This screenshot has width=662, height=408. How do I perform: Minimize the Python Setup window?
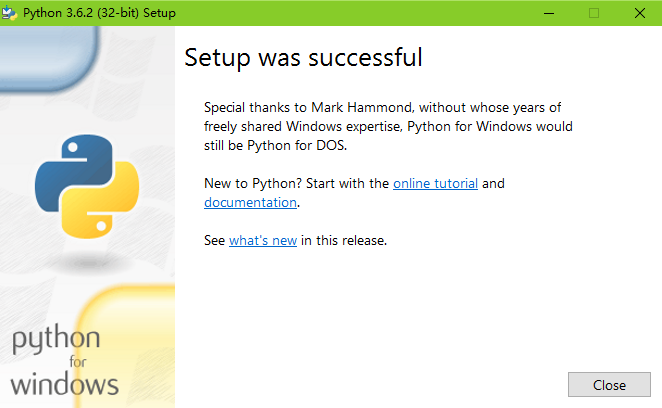[x=549, y=13]
